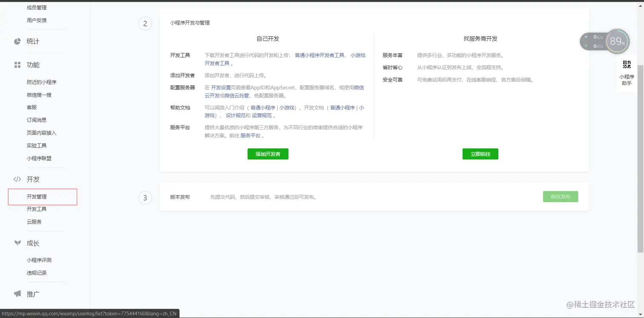Click the green 立即前往 button

point(480,154)
